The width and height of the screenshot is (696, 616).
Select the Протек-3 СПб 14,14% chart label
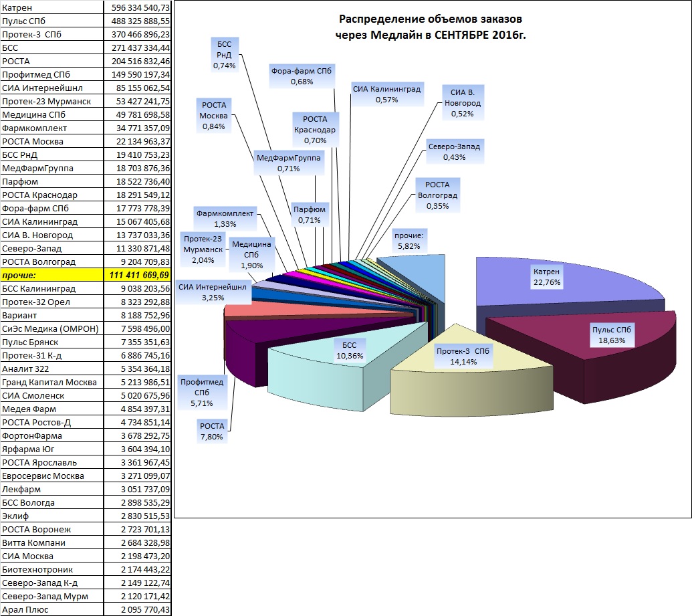tap(463, 356)
